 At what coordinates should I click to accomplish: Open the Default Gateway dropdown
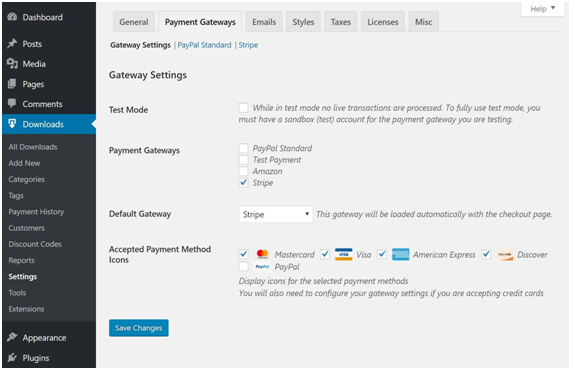276,214
